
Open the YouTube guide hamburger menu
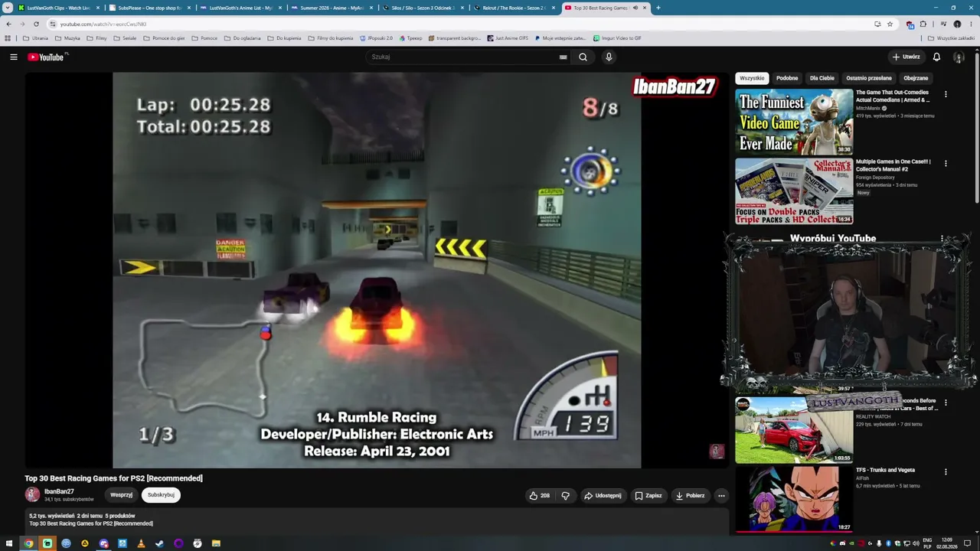[14, 57]
